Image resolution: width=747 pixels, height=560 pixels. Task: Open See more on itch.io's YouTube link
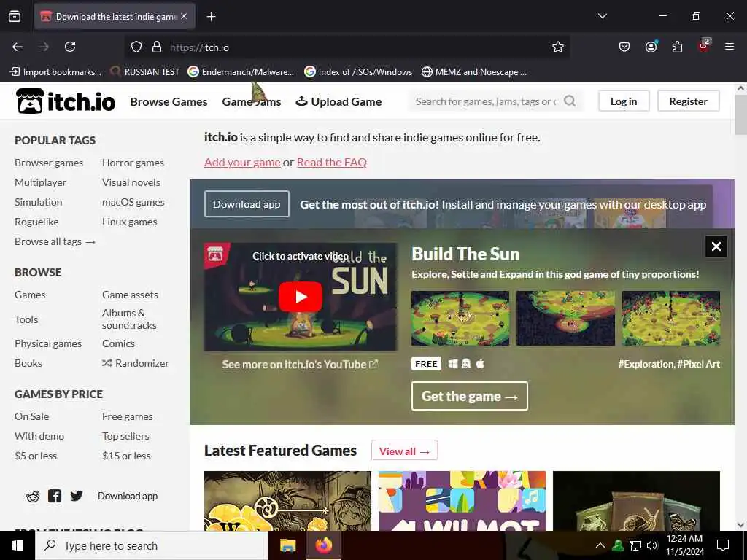click(300, 365)
